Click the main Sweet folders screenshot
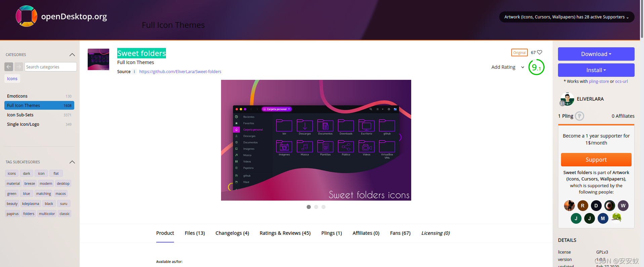 coord(316,140)
